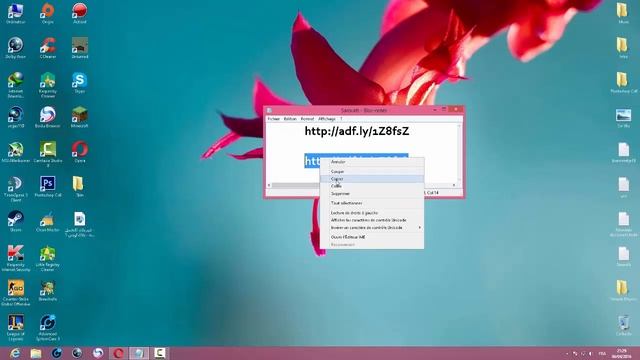Click Notepad's horizontal scrollbar left arrow

[269, 185]
